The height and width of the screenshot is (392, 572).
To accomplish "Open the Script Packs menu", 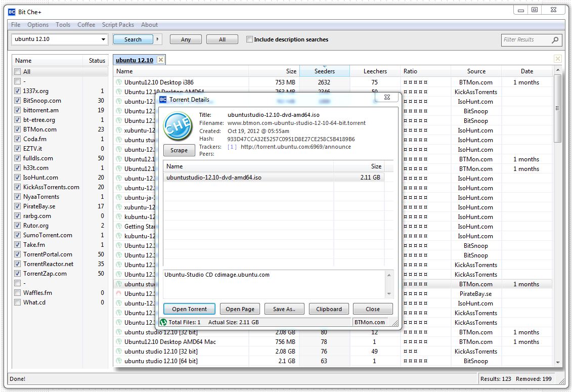I will 118,25.
